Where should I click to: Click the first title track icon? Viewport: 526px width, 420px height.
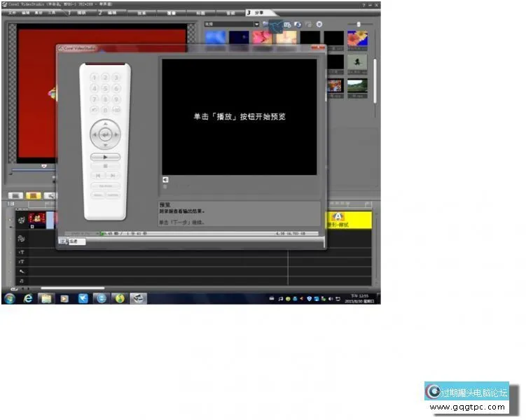22,252
